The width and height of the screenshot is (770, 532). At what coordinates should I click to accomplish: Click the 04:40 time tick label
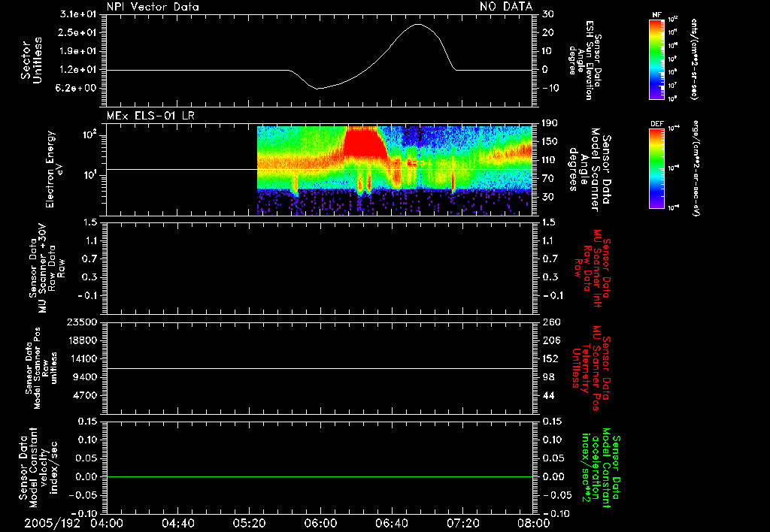click(x=177, y=523)
